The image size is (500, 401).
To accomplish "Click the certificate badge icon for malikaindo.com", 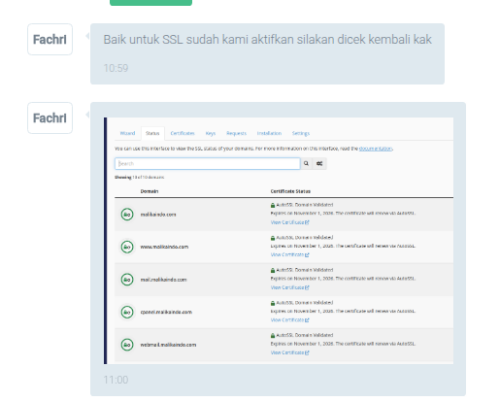I will point(127,214).
